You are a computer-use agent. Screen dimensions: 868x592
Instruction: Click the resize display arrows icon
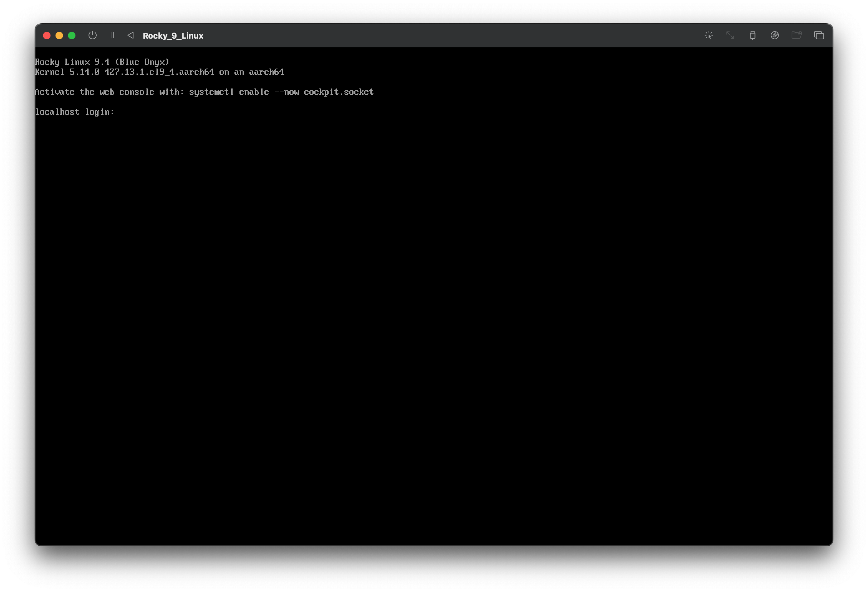coord(730,36)
